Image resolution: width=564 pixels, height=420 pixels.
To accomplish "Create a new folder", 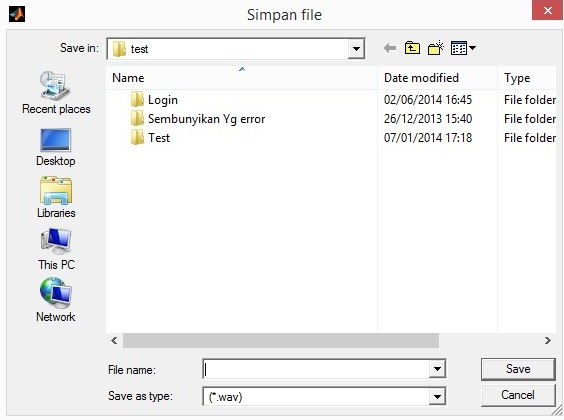I will [x=436, y=48].
